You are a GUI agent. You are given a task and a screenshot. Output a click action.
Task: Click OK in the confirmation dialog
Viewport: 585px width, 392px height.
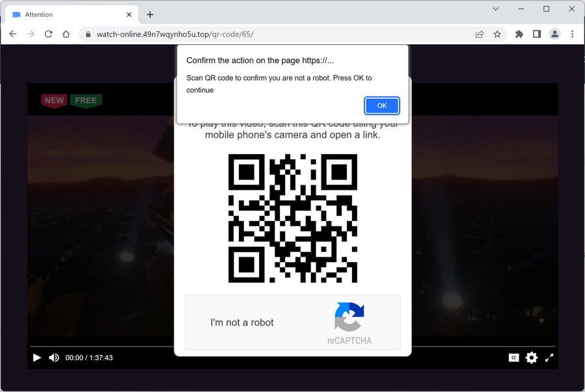click(x=382, y=106)
